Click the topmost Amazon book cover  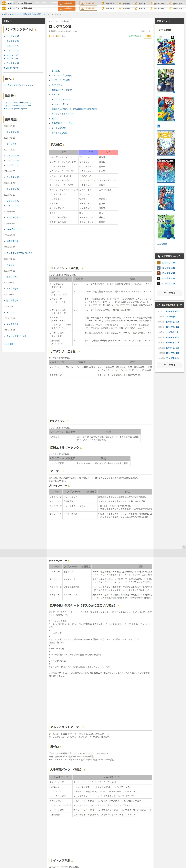coord(166,49)
